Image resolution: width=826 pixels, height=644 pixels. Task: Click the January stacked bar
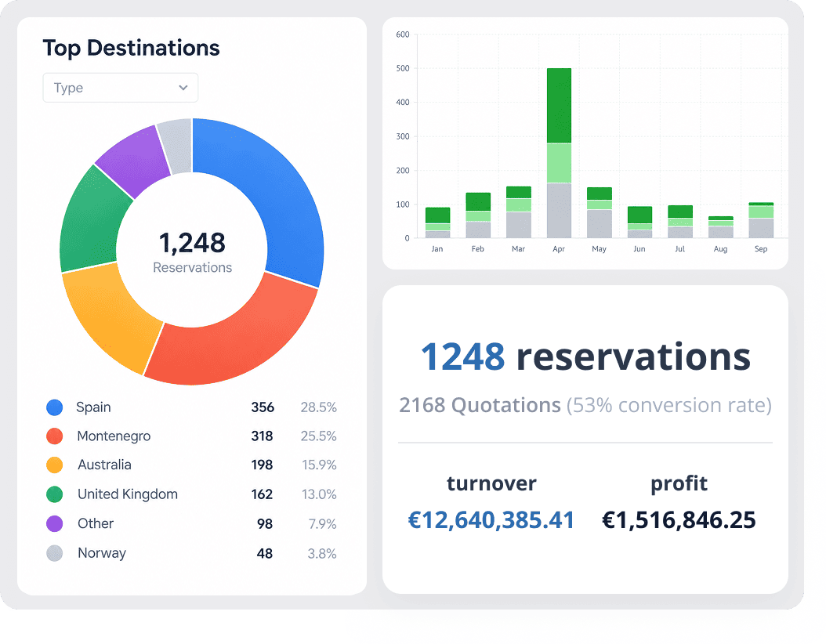(x=438, y=223)
